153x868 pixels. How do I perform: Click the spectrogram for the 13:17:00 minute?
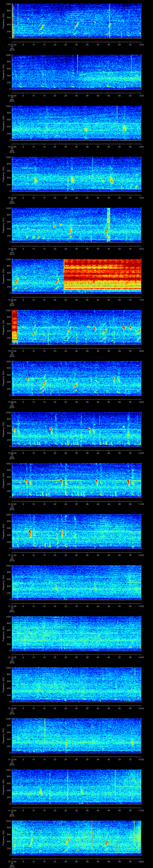click(x=76, y=838)
